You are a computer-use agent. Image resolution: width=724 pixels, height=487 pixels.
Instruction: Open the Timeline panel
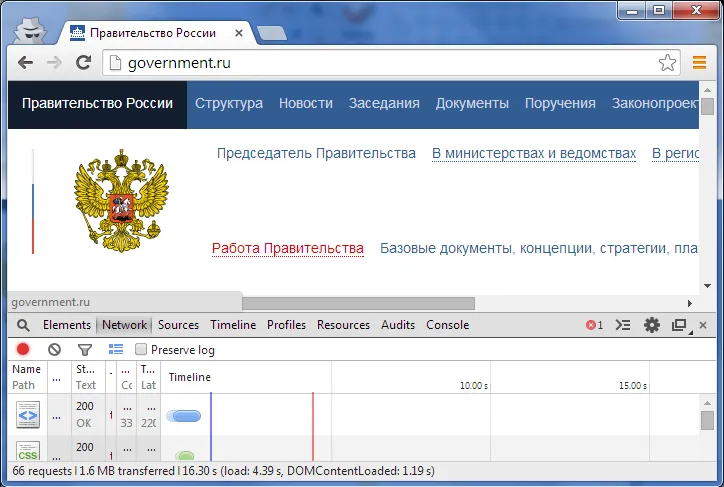pyautogui.click(x=233, y=325)
